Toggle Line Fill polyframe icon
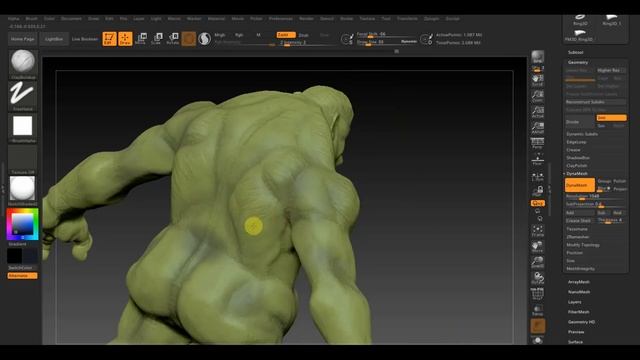This screenshot has width=640, height=360. point(538,294)
